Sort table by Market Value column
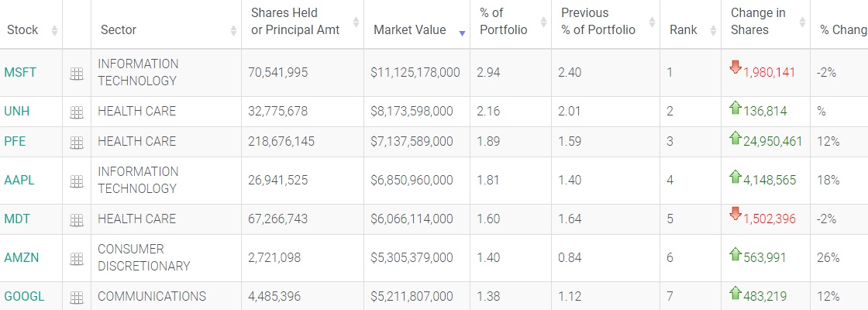The height and width of the screenshot is (310, 868). (410, 30)
